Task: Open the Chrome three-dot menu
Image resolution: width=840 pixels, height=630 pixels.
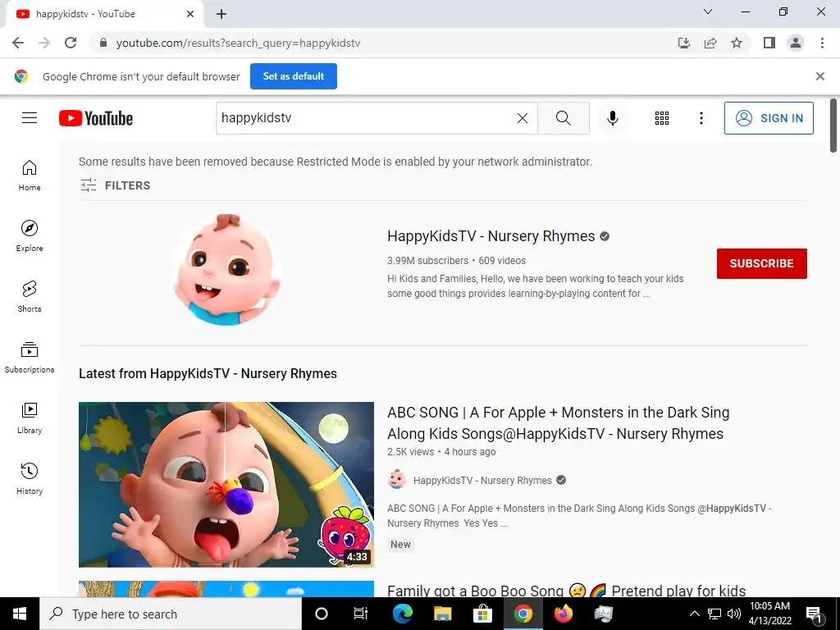Action: click(822, 43)
